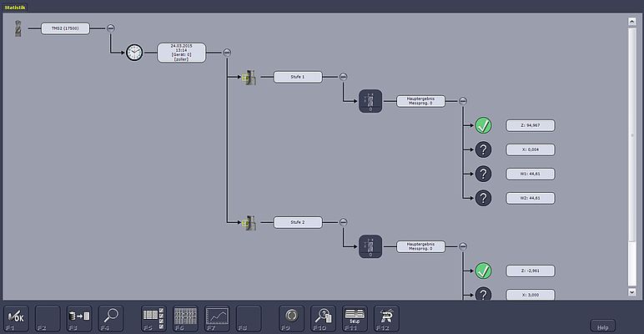The height and width of the screenshot is (334, 644).
Task: Click the Help button
Action: point(602,325)
